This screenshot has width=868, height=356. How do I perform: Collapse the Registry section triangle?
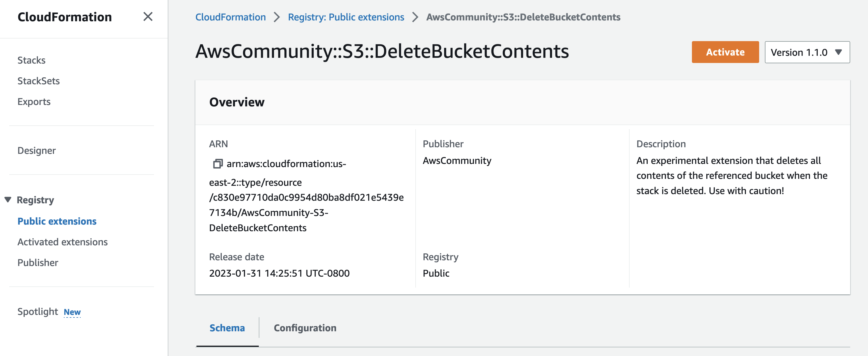[x=8, y=200]
